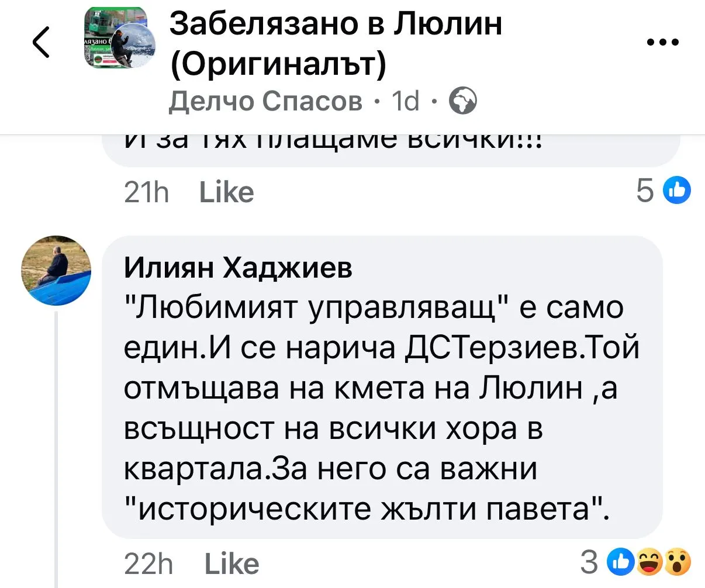Click the globe public audience icon

click(x=462, y=102)
